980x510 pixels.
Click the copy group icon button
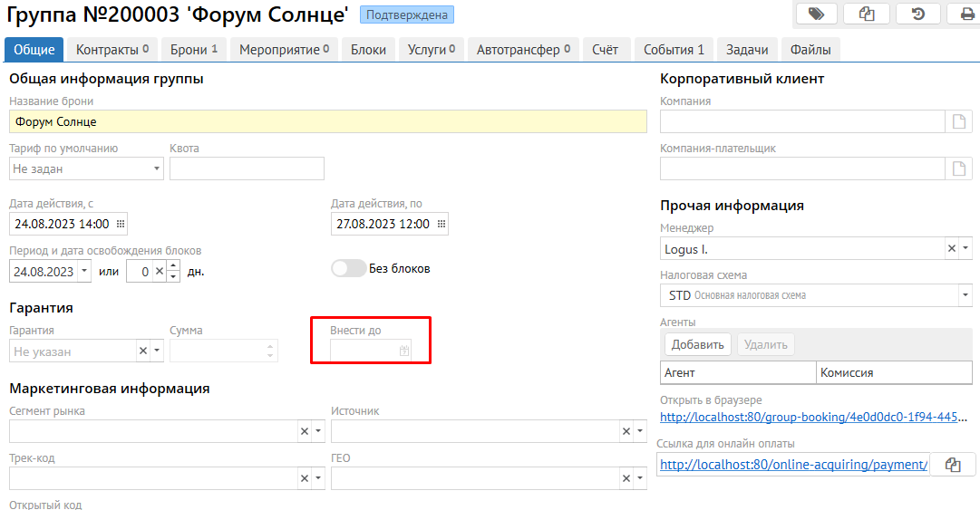(866, 14)
